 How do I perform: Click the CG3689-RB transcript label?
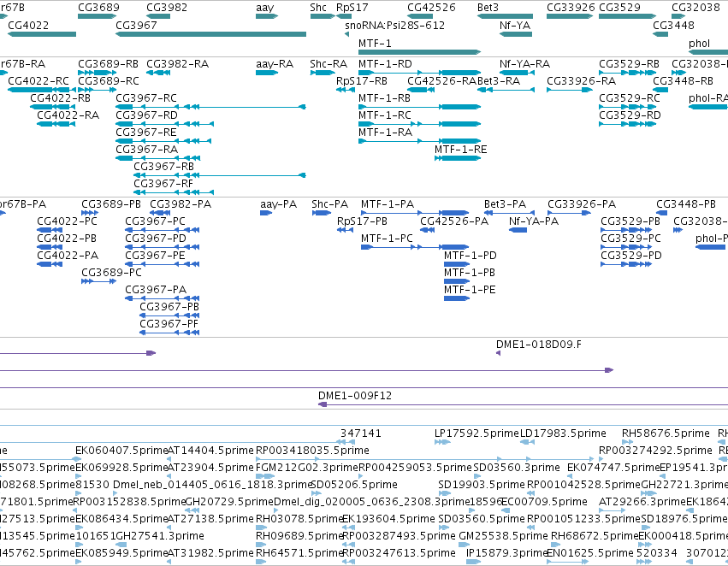coord(108,63)
